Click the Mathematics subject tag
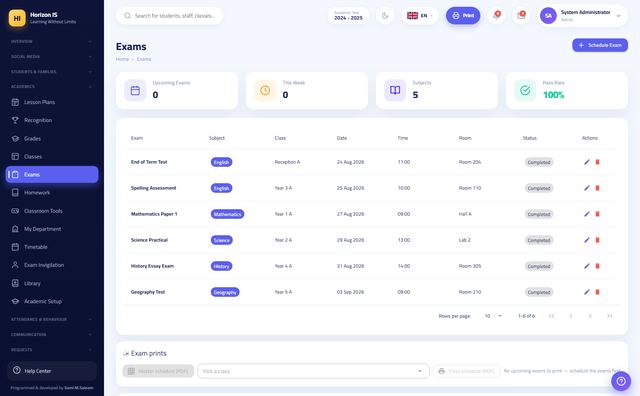Viewport: 640px width, 396px height. point(227,214)
